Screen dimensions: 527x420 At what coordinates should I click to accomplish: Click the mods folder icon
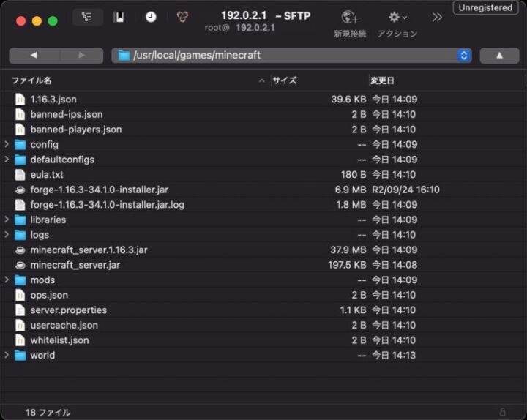pyautogui.click(x=20, y=280)
